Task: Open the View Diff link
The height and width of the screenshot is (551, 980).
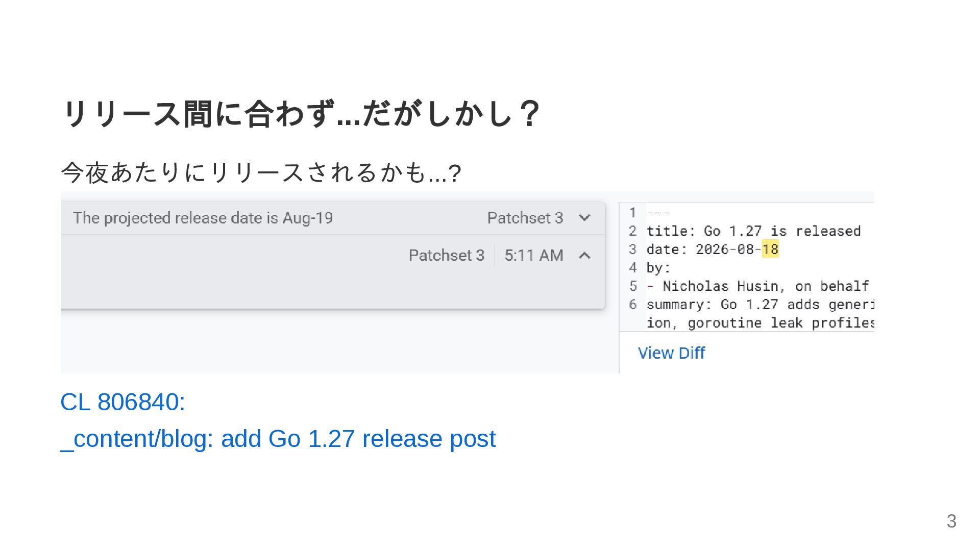Action: 671,353
